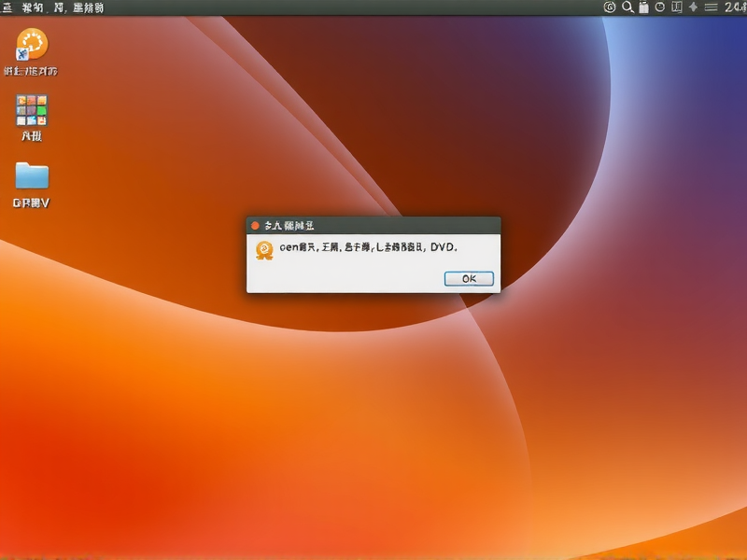
Task: Close the dialog using its orange dot
Action: pyautogui.click(x=255, y=225)
